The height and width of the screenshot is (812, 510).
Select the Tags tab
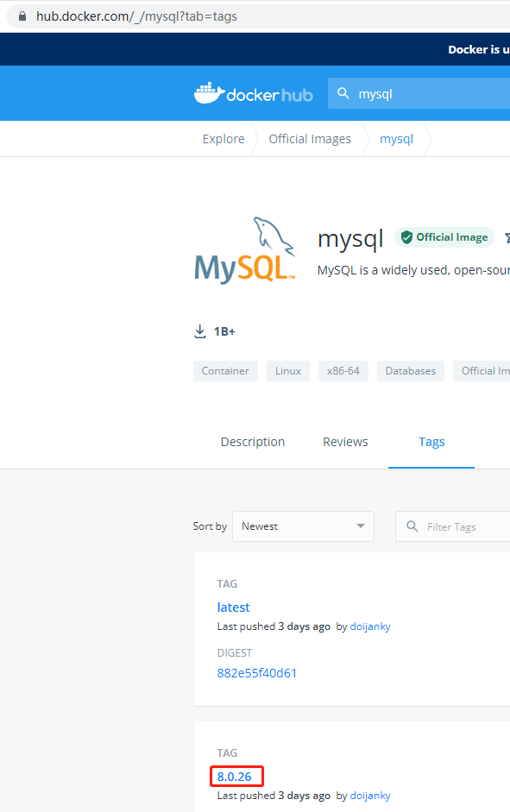point(431,442)
